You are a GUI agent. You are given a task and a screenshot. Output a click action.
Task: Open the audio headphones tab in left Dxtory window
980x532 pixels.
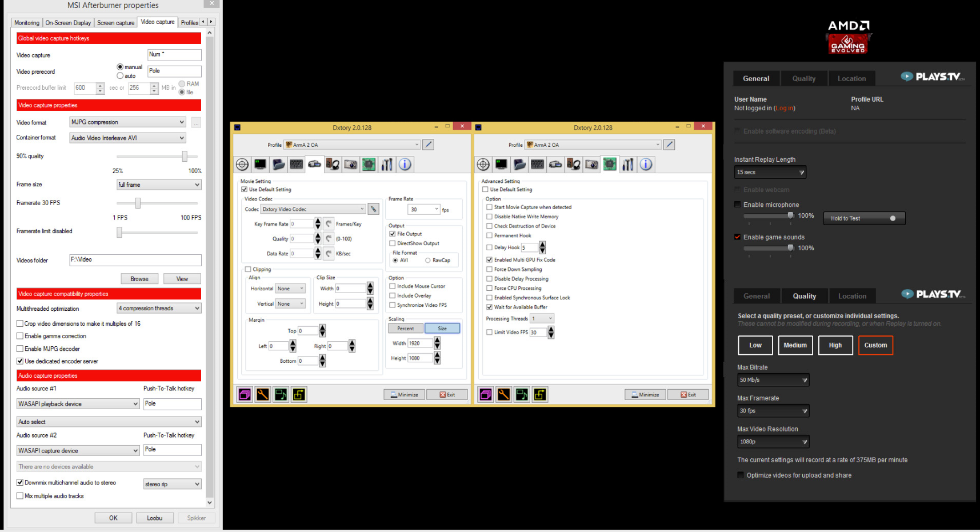point(333,165)
